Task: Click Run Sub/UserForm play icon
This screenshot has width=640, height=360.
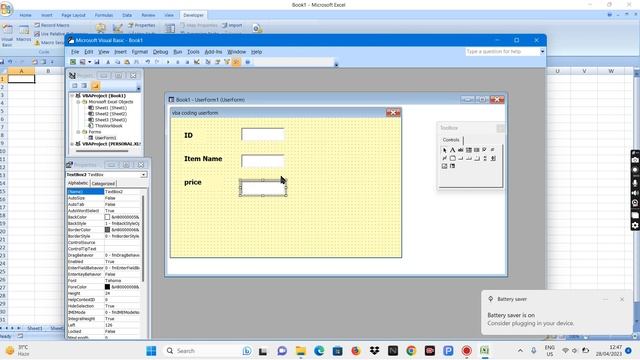Action: (x=168, y=62)
